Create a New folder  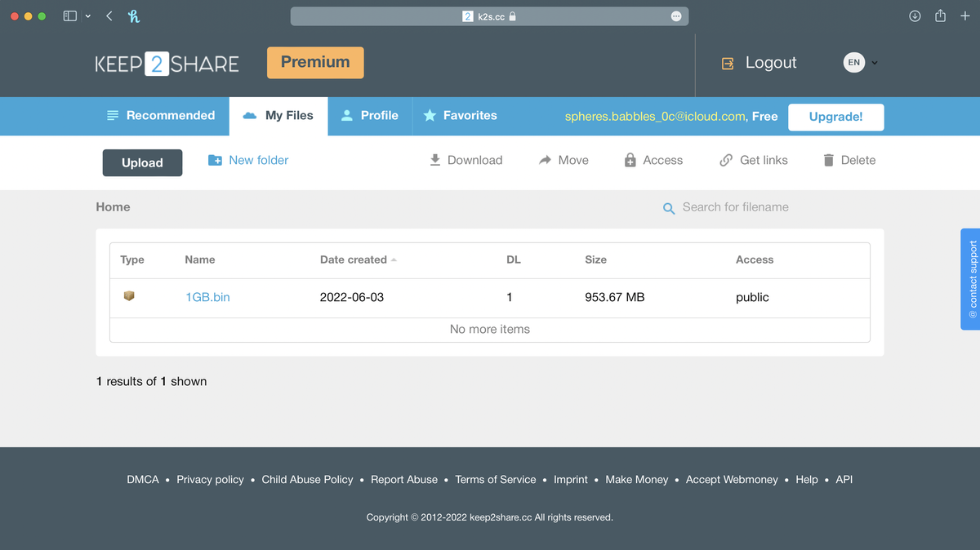point(248,160)
